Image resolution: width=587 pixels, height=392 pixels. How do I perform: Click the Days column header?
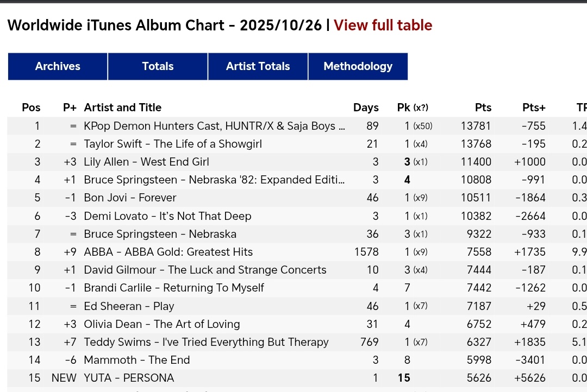(x=366, y=108)
